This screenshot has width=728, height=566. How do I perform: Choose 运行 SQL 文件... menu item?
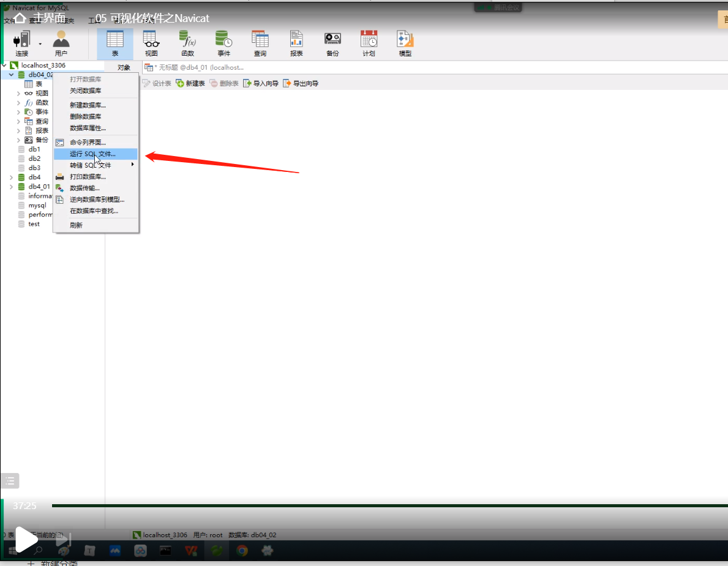[x=96, y=154]
